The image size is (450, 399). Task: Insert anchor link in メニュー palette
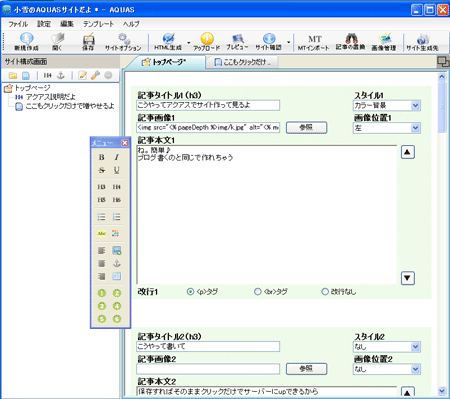tap(117, 264)
